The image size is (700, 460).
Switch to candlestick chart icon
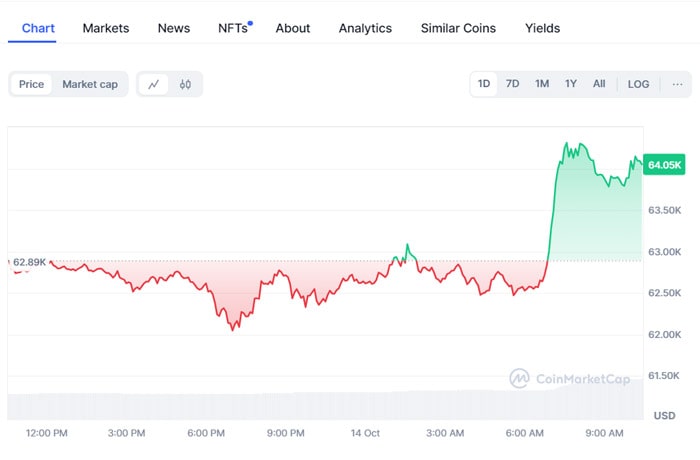coord(185,84)
